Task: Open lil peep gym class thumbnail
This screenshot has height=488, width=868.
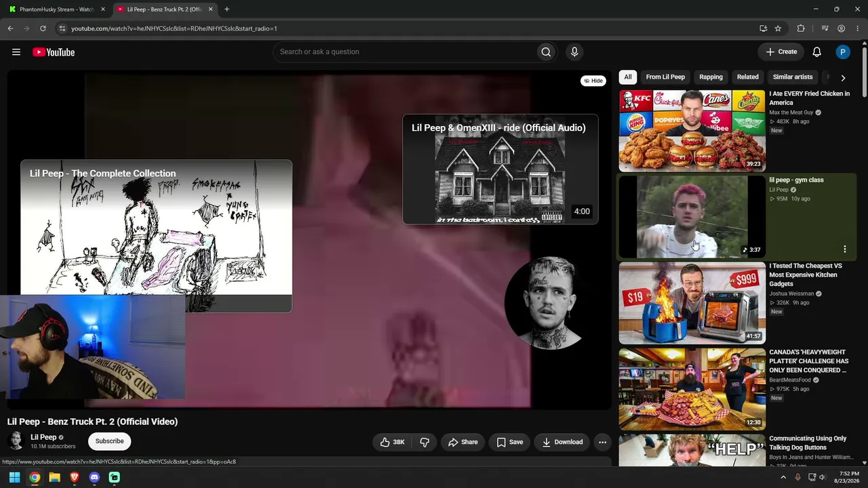Action: coord(692,217)
